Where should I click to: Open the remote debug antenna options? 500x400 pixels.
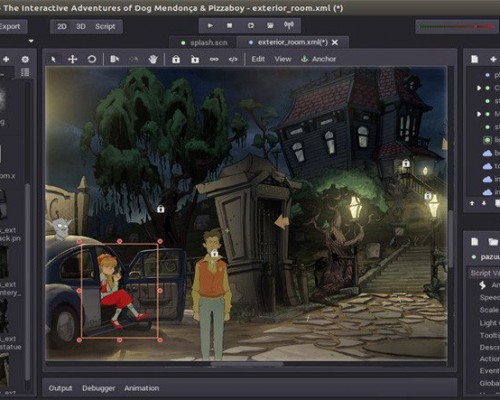289,25
